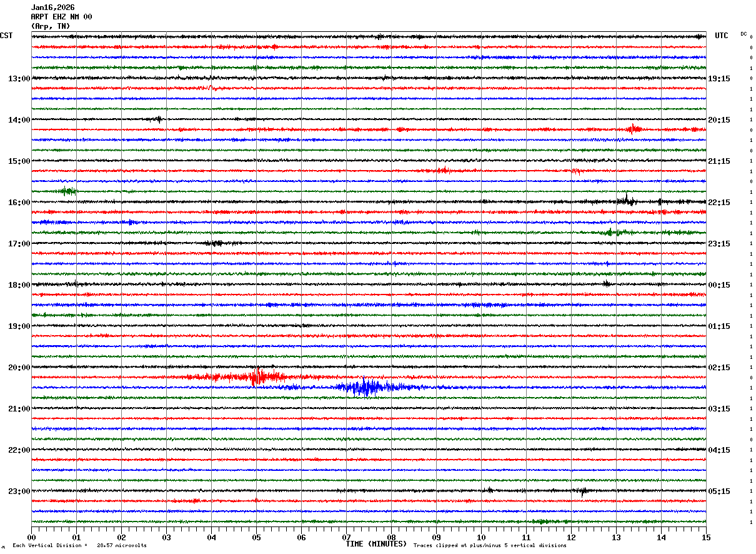Viewport: 756px width, 554px height.
Task: Select the 14:00 CST time label
Action: pos(19,120)
